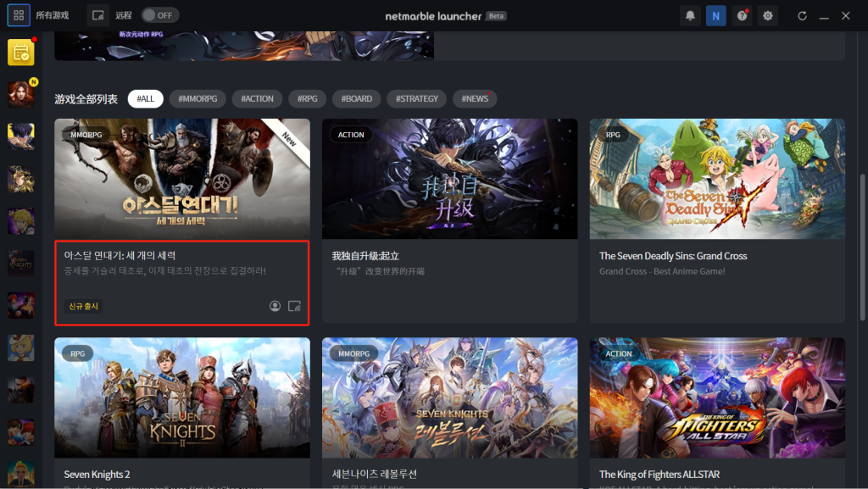Open 아스달 연대기 game banner image
The width and height of the screenshot is (868, 489).
[182, 179]
